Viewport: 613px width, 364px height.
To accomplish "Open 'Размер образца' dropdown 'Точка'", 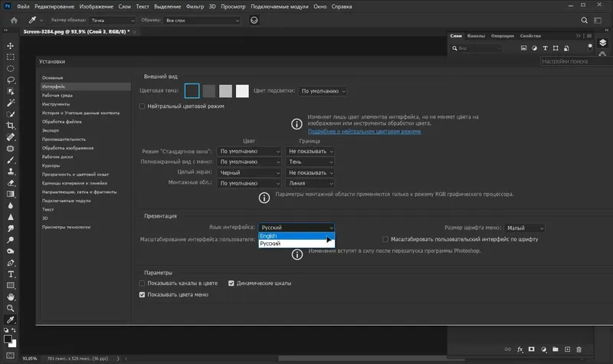I will pos(112,21).
